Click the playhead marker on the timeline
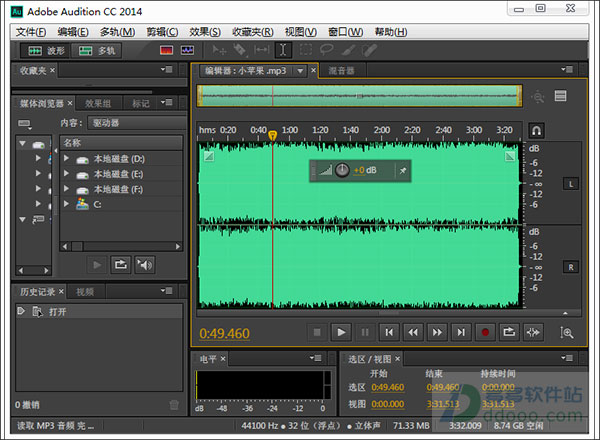Screen dimensions: 600x440 coord(272,135)
